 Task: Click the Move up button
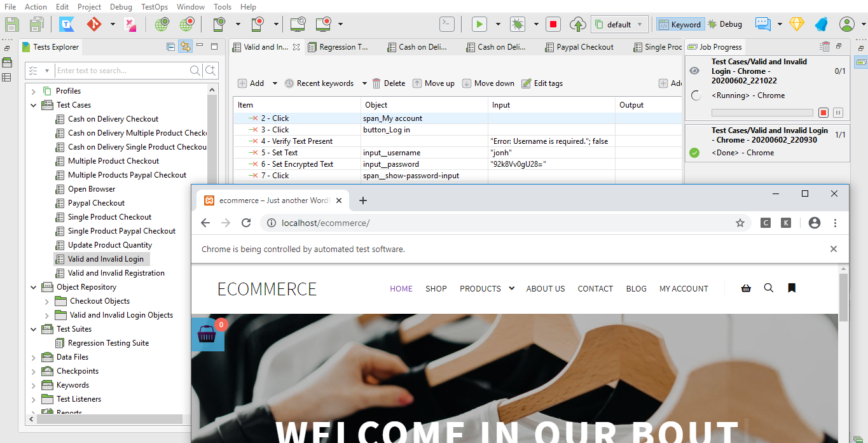434,83
